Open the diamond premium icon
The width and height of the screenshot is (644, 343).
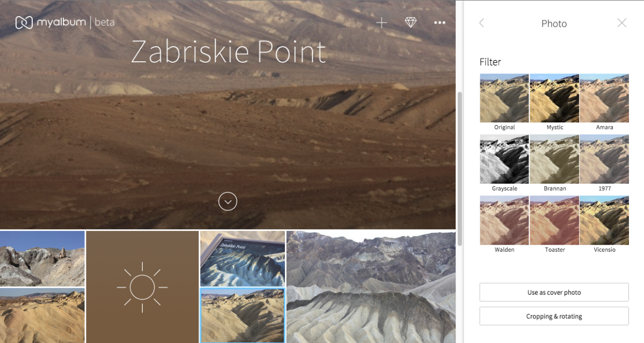(x=411, y=23)
